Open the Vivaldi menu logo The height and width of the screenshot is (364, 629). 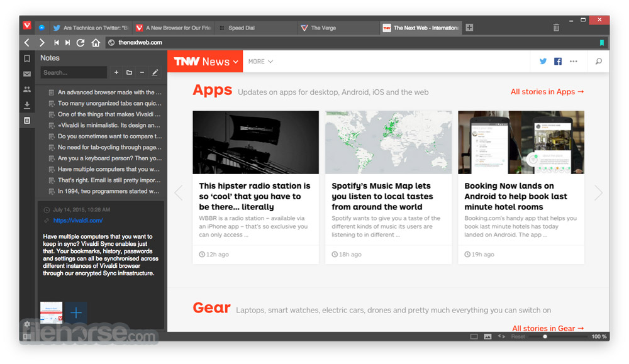coord(27,25)
